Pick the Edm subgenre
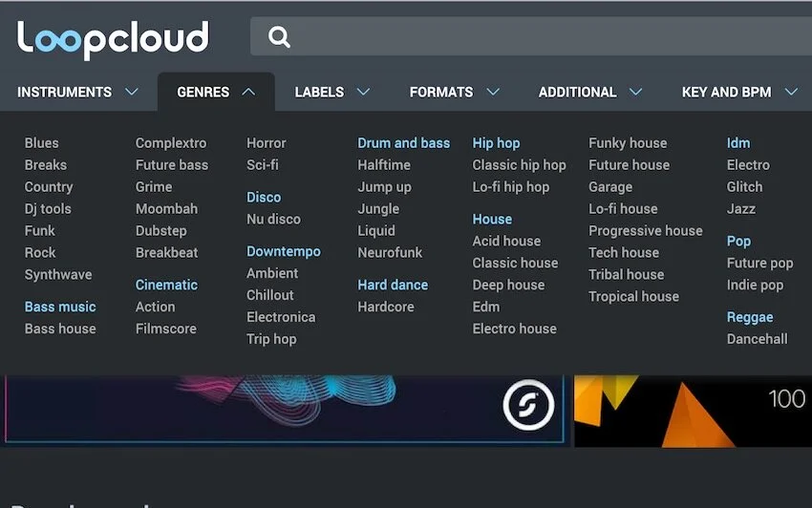This screenshot has height=508, width=812. (x=486, y=307)
